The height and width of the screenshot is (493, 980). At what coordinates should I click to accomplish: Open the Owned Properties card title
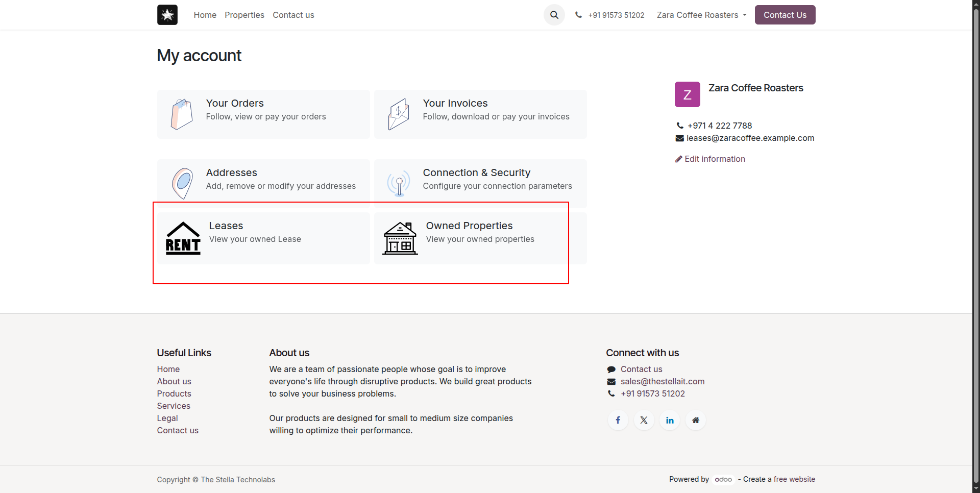click(470, 226)
